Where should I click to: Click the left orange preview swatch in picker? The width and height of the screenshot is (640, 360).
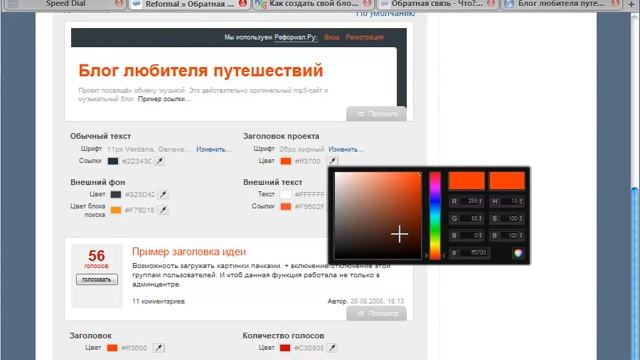point(467,181)
